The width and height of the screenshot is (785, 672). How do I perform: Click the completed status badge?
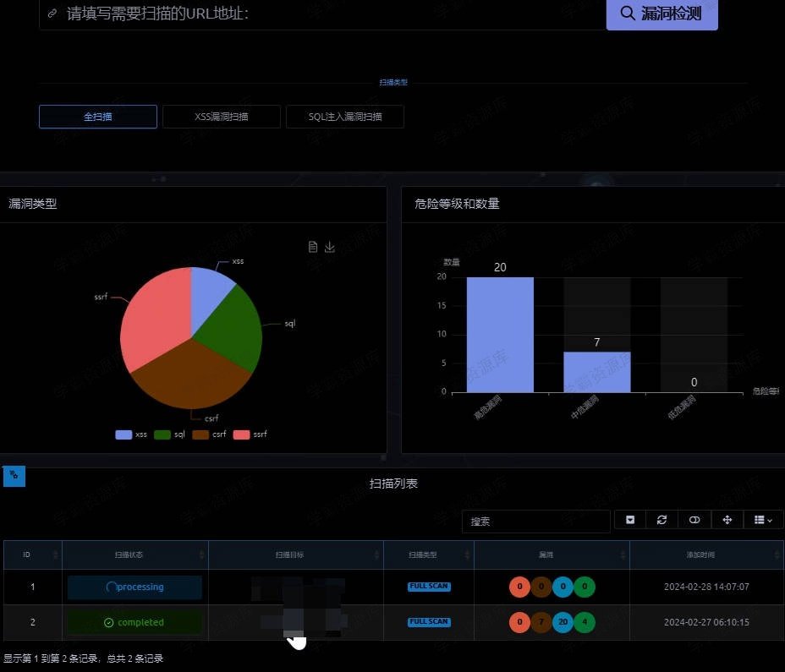[134, 622]
